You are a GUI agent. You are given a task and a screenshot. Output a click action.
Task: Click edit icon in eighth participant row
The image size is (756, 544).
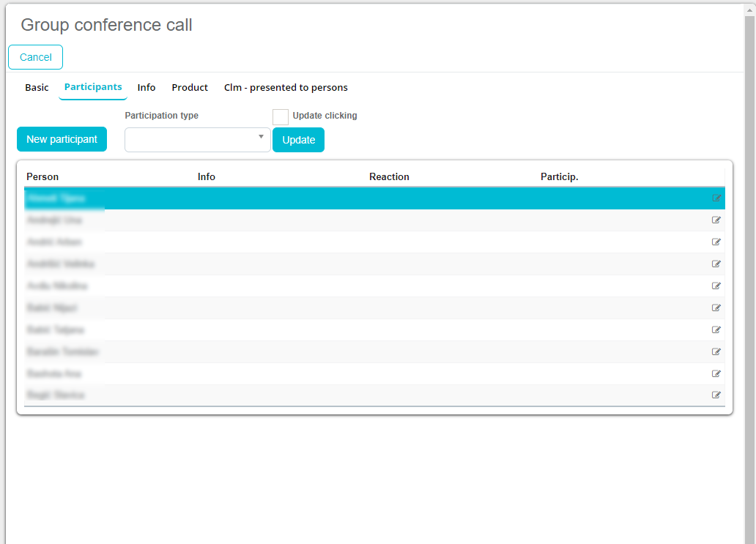pos(716,352)
